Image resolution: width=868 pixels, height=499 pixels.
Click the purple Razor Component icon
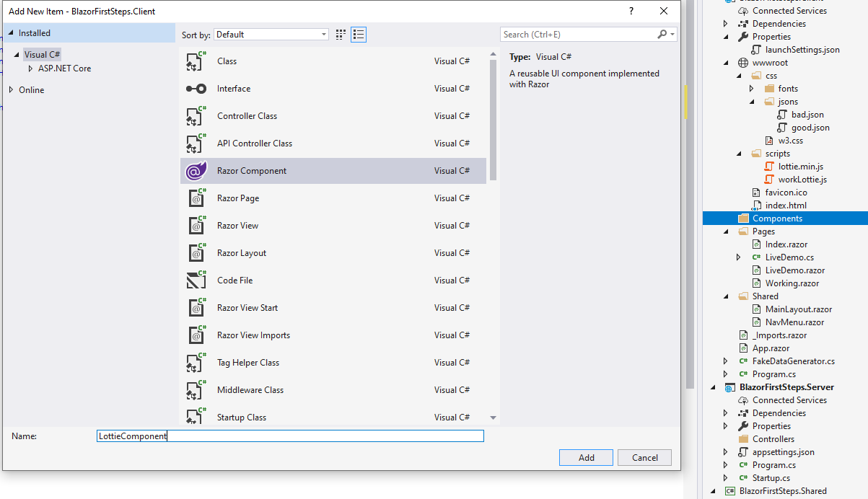pyautogui.click(x=196, y=171)
